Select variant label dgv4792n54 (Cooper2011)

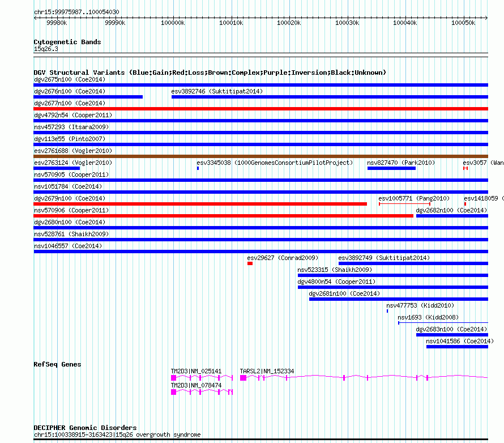[x=73, y=115]
